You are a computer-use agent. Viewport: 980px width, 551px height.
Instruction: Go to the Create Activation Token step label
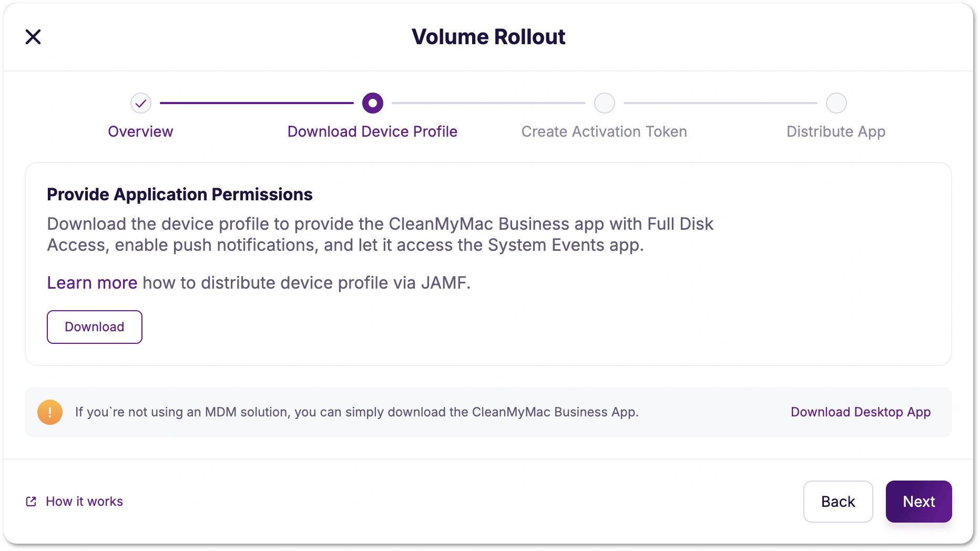click(604, 131)
